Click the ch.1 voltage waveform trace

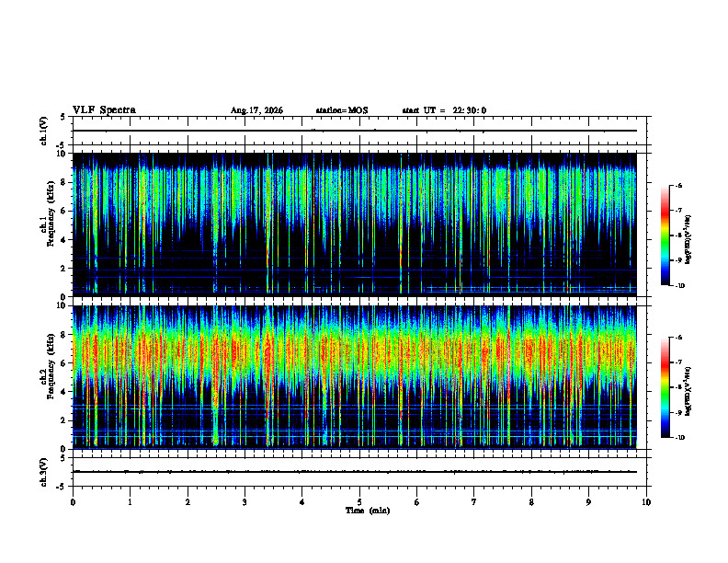354,131
